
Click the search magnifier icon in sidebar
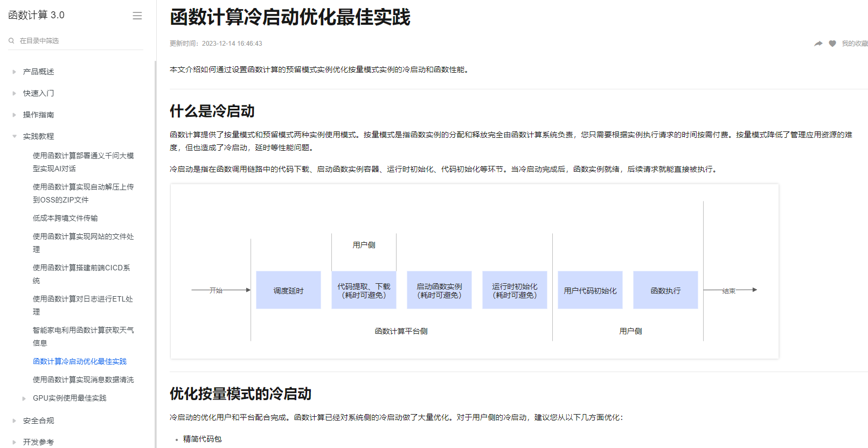11,41
